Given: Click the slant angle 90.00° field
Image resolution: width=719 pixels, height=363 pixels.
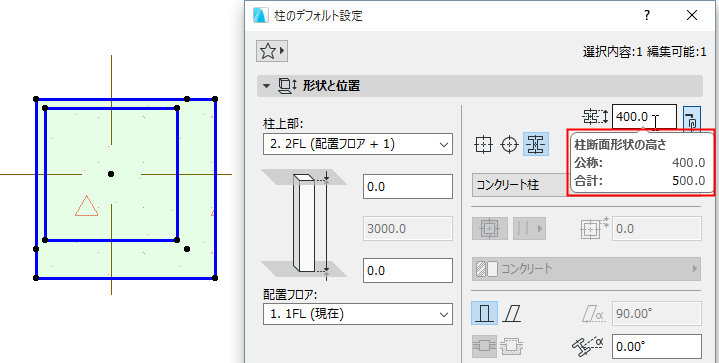Looking at the screenshot, I should pos(657,314).
